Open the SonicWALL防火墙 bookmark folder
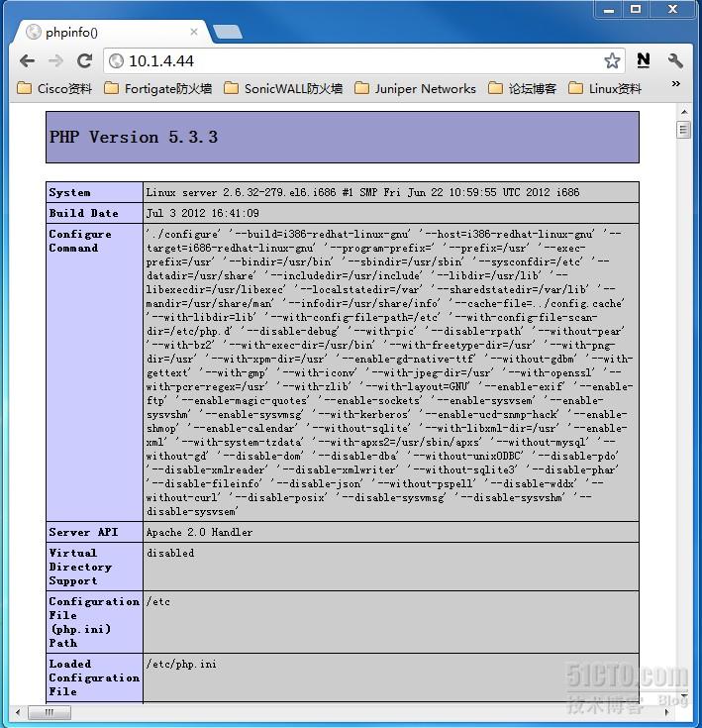 [x=283, y=88]
